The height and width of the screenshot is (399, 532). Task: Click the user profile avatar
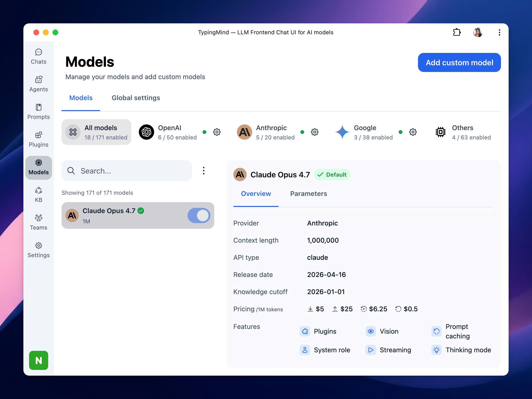pos(478,32)
